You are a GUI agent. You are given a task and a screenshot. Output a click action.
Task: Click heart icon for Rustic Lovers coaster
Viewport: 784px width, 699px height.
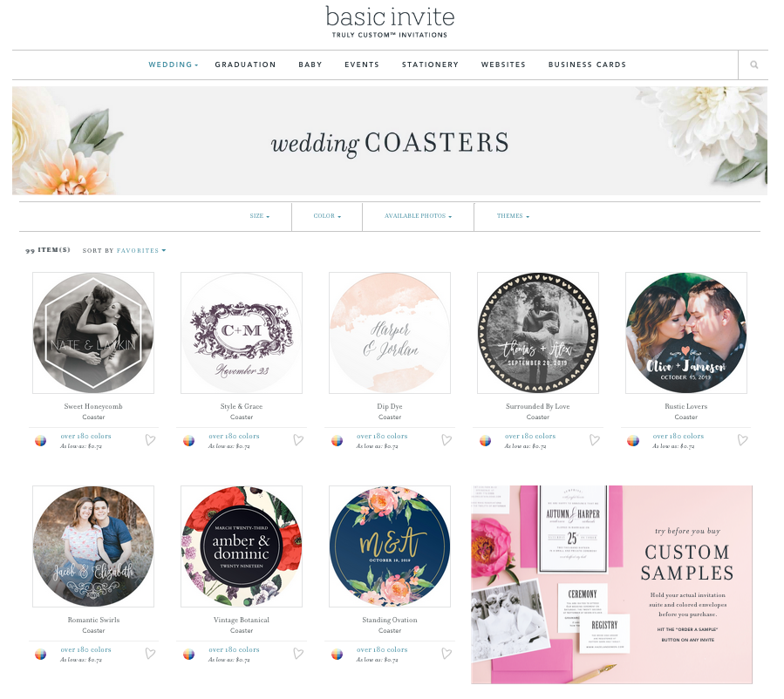pos(742,439)
